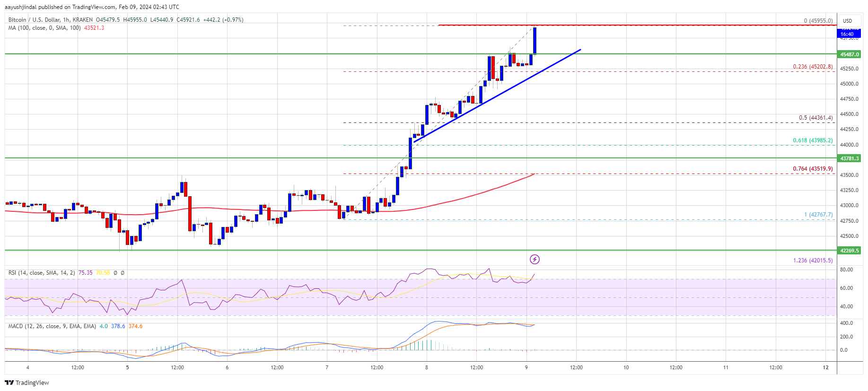868x391 pixels.
Task: Click the MA (100, close, 0, SMA, 100) legend
Action: tap(44, 28)
